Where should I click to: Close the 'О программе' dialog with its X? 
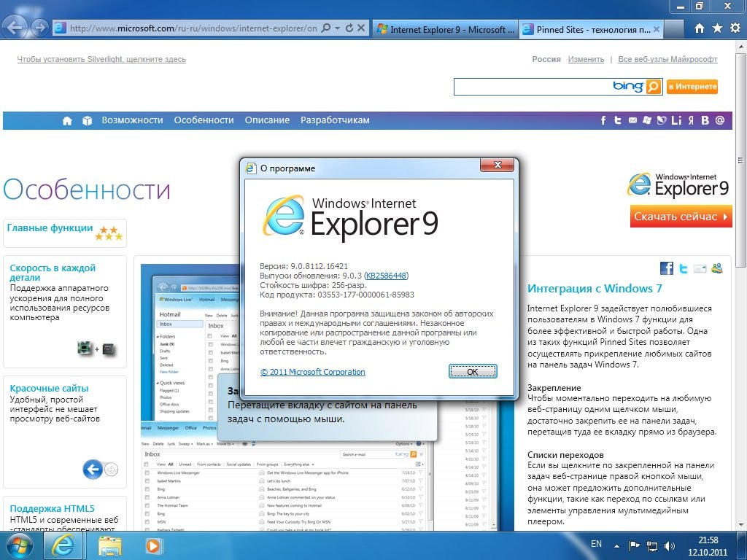pos(498,165)
